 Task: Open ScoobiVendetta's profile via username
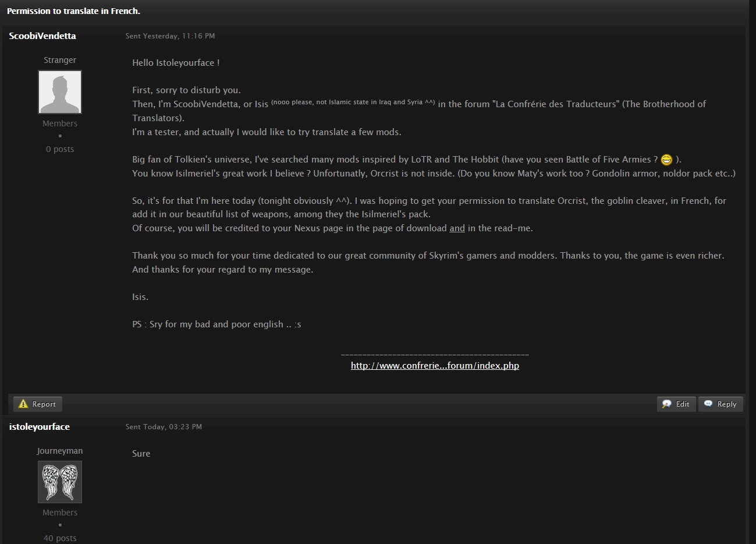tap(42, 36)
